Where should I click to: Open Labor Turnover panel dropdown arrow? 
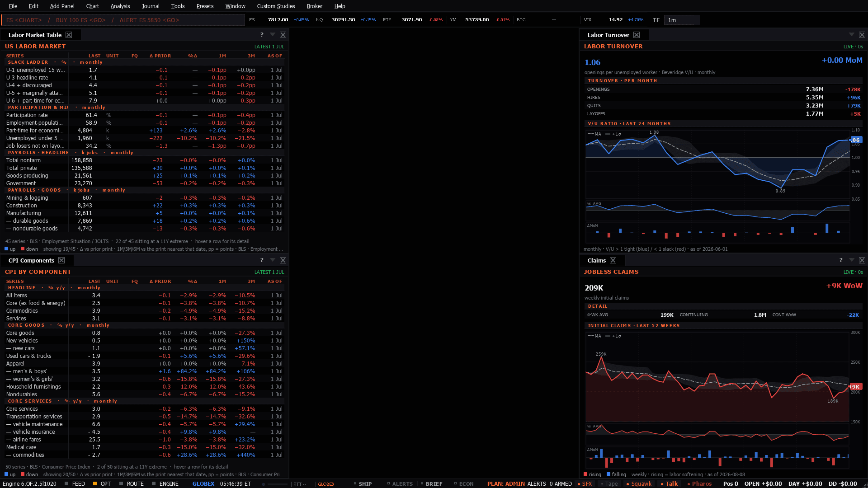[852, 34]
